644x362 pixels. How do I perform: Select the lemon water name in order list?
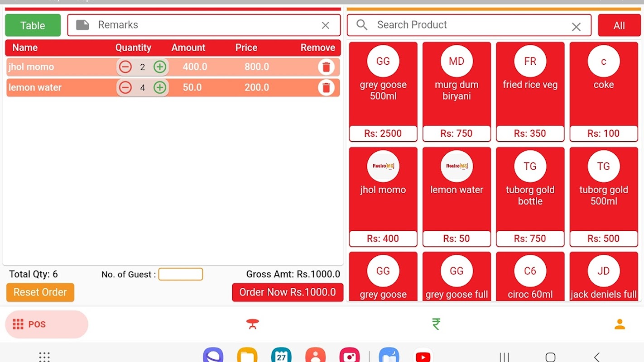[35, 87]
